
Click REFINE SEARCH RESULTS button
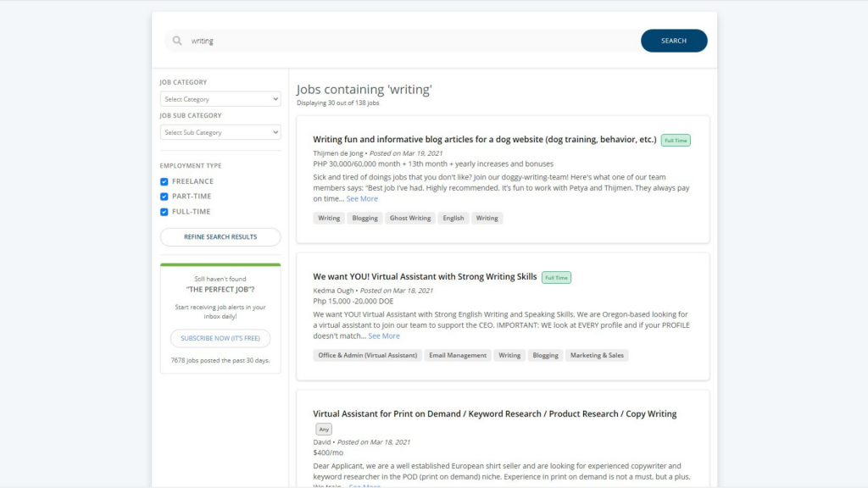(220, 237)
